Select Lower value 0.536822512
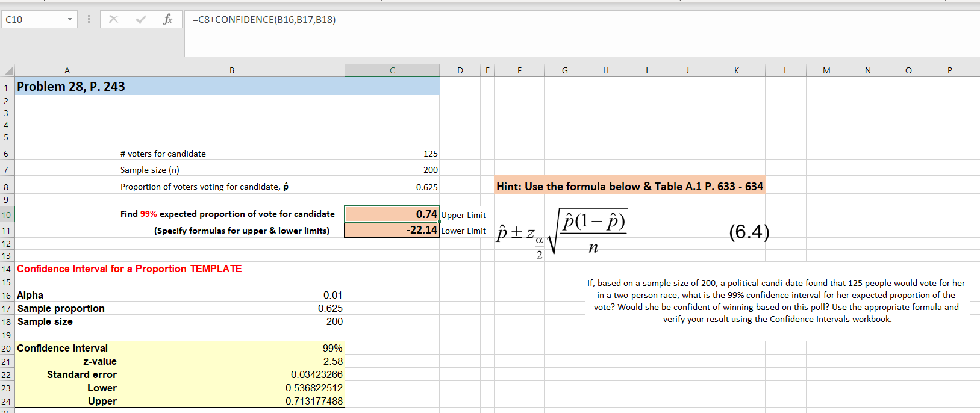Image resolution: width=980 pixels, height=413 pixels. pyautogui.click(x=232, y=388)
